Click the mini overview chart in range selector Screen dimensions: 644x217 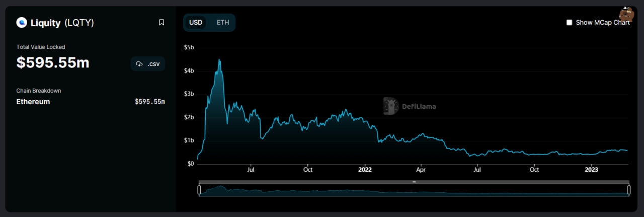(x=414, y=190)
